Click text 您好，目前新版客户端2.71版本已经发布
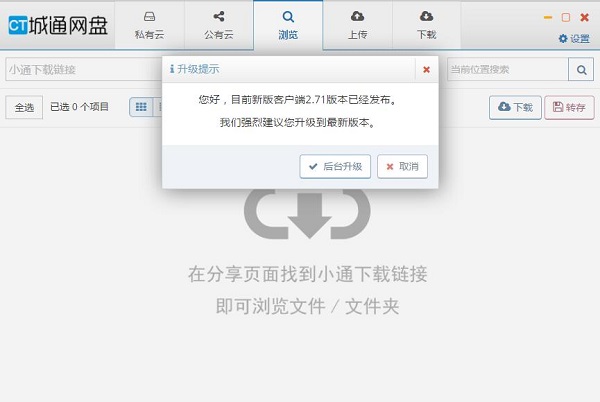Screen dimensions: 600x402 (x=298, y=100)
